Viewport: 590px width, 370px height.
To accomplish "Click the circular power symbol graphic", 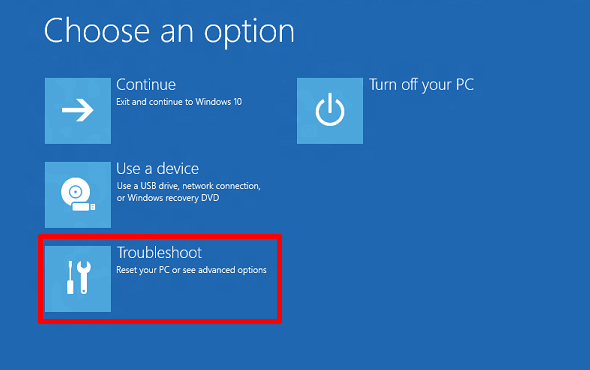I will coord(330,110).
